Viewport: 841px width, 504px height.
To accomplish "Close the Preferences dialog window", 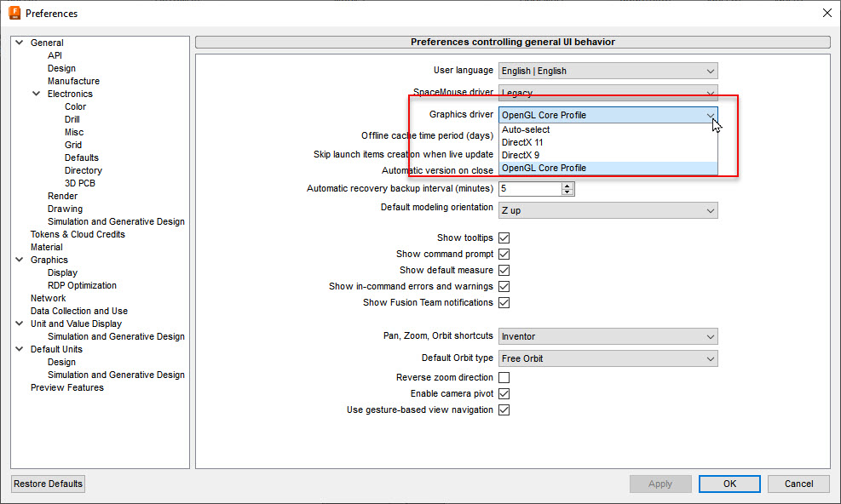I will 827,13.
